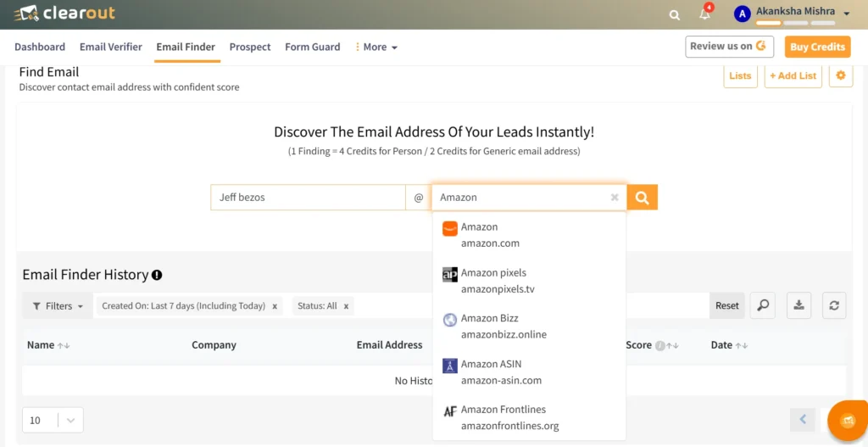This screenshot has width=868, height=447.
Task: Click the orange search magnifier button
Action: pos(643,197)
